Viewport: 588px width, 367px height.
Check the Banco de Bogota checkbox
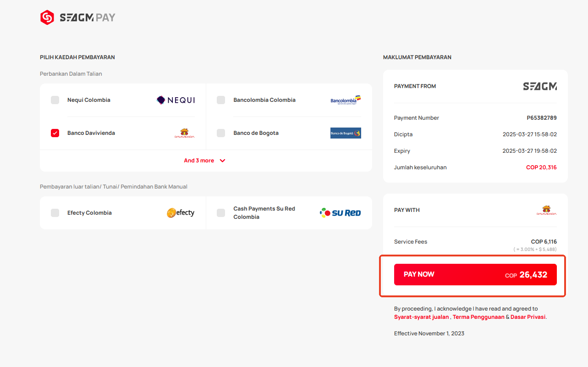[x=221, y=133]
